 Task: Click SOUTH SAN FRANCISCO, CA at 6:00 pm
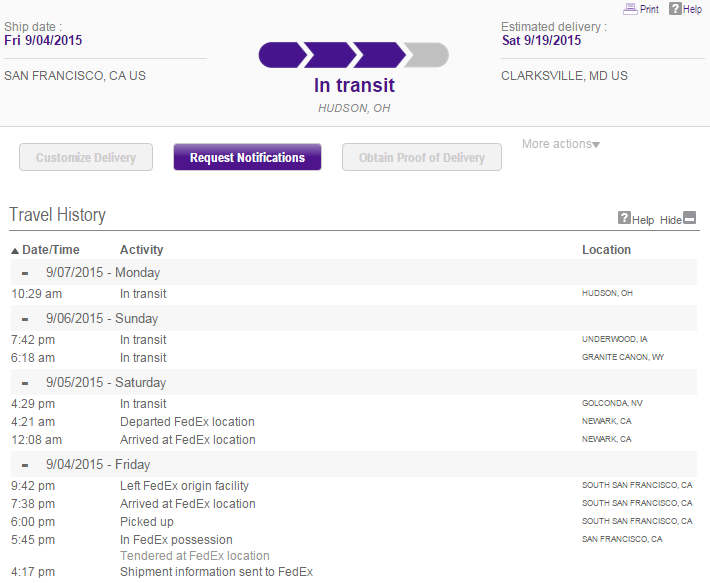pos(637,521)
